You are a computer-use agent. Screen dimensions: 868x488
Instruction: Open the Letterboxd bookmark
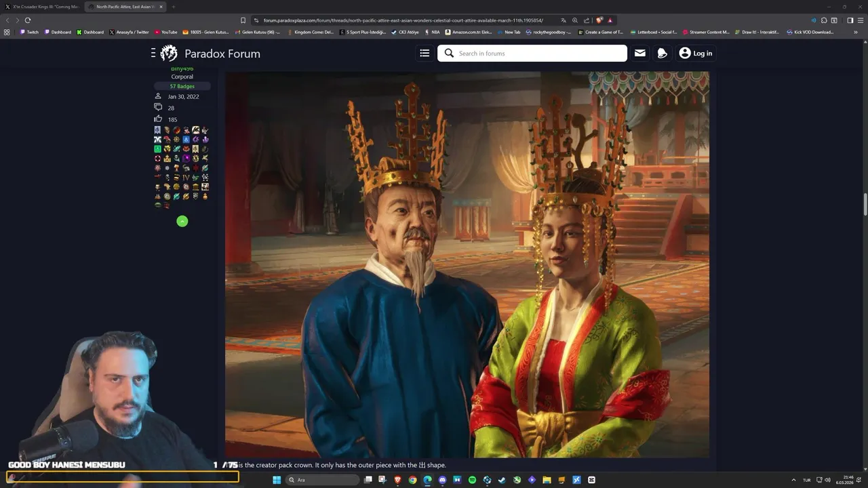(654, 32)
